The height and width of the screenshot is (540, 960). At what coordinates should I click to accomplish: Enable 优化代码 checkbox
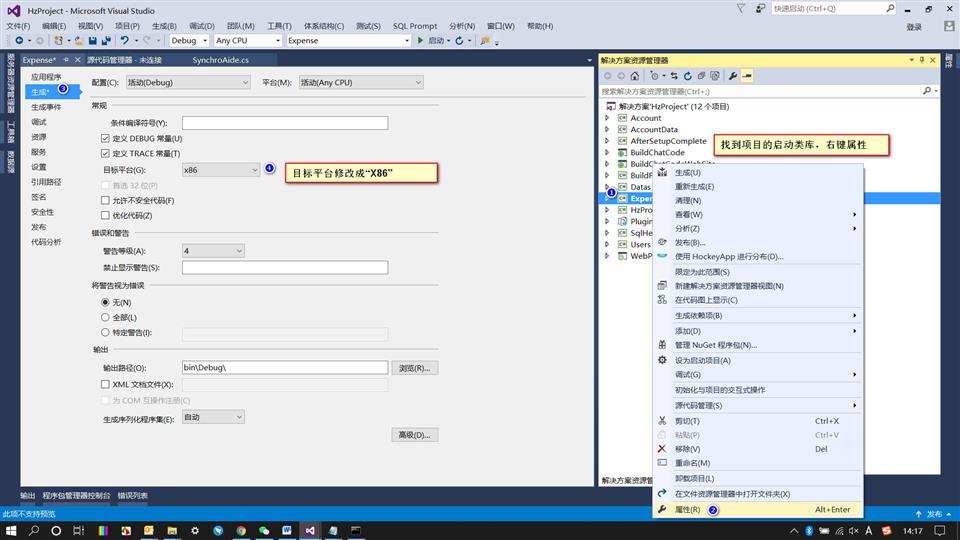(105, 215)
